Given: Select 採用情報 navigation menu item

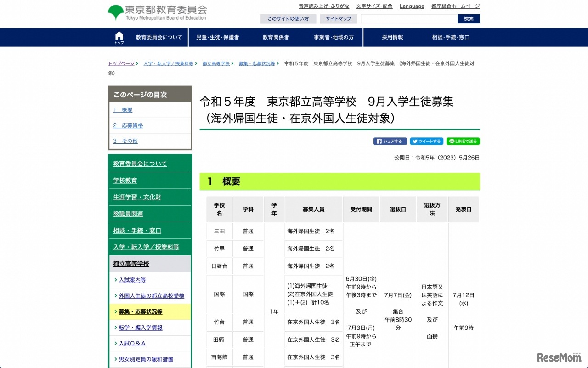Looking at the screenshot, I should point(392,37).
